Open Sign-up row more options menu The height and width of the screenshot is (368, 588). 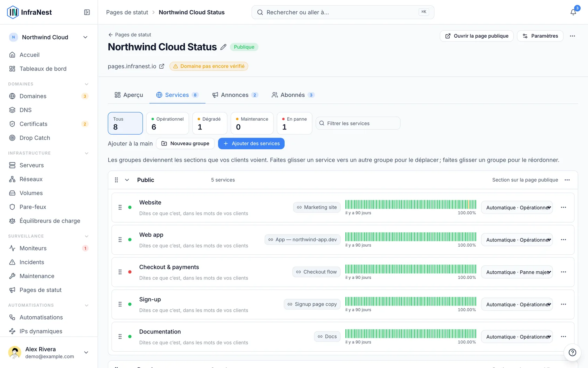[x=563, y=305]
